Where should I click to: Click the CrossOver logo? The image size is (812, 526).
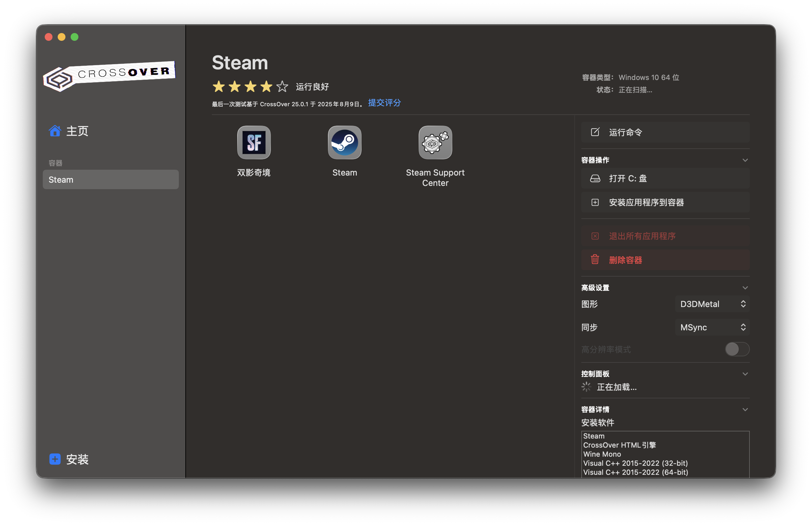[109, 76]
